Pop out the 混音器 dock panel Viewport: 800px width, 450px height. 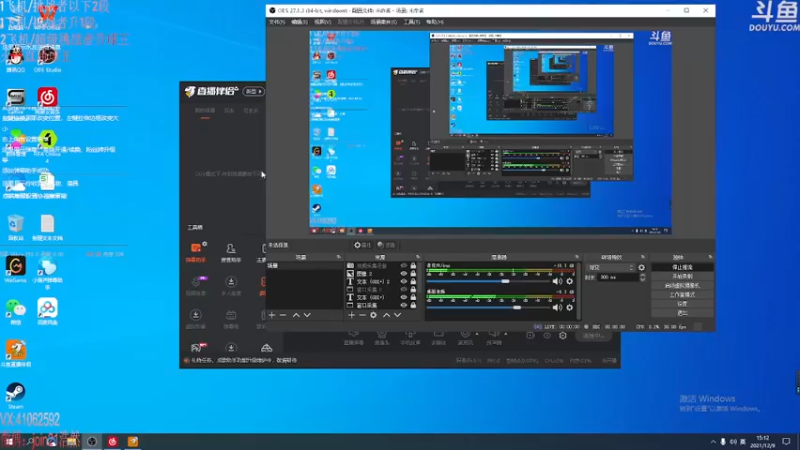click(x=577, y=257)
